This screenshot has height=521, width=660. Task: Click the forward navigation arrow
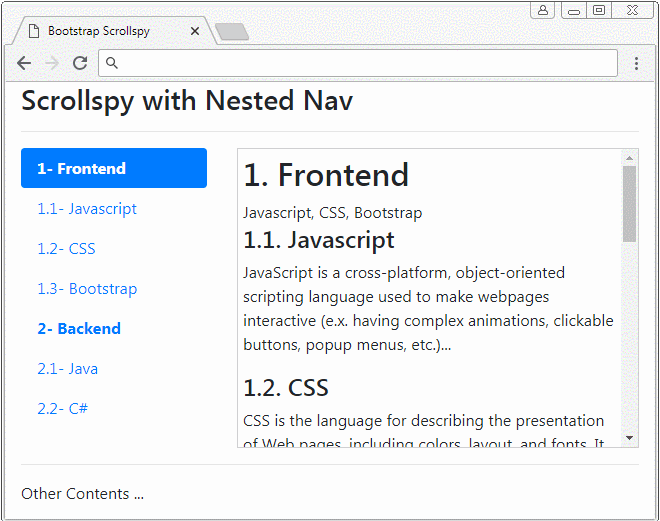tap(52, 63)
